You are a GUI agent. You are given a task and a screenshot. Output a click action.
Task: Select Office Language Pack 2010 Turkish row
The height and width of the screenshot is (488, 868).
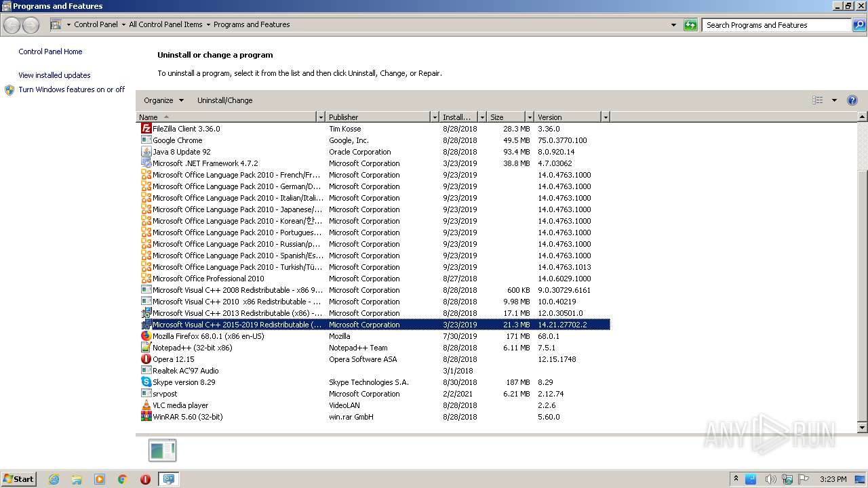coord(374,267)
